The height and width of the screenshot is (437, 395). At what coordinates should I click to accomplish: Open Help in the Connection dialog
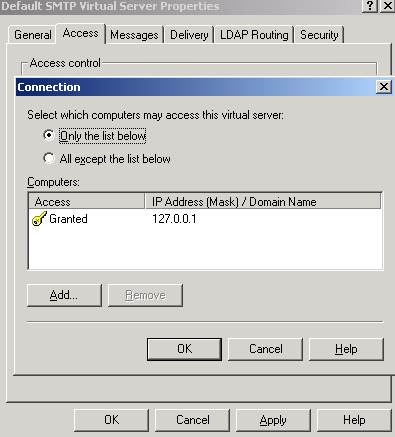coord(346,349)
